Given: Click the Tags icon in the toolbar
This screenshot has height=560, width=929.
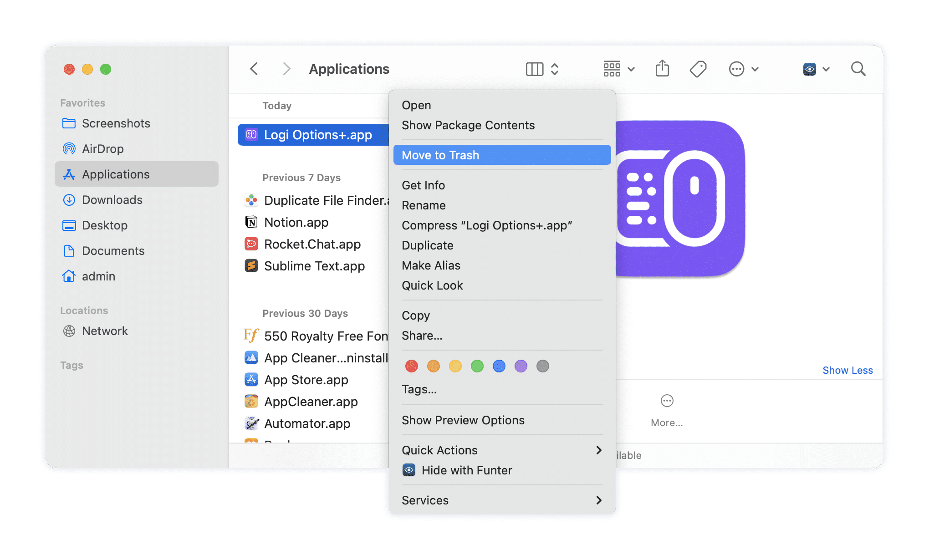Looking at the screenshot, I should 698,69.
